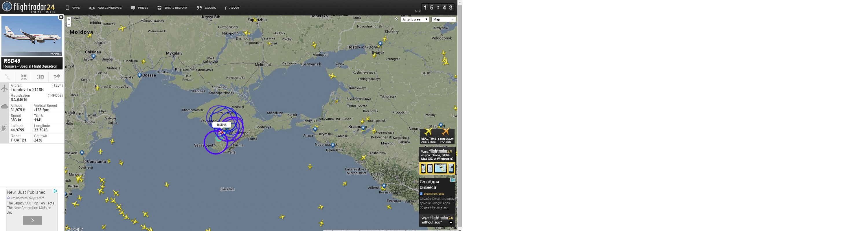The height and width of the screenshot is (231, 868).
Task: Select the plane near Nikopol
Action: pos(247,33)
